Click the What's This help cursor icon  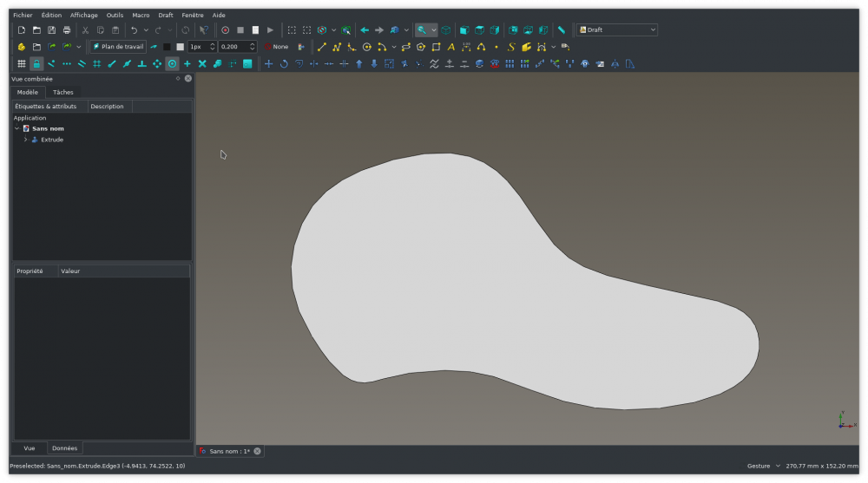204,29
